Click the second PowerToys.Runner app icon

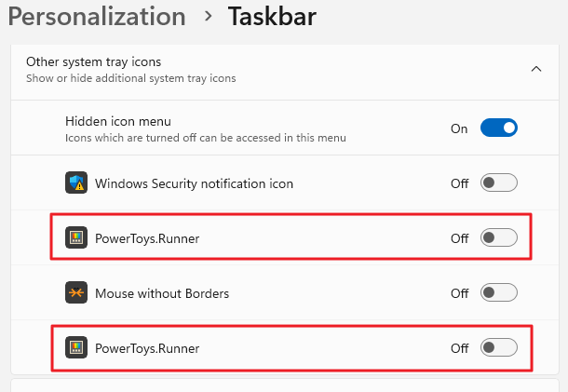(x=76, y=348)
